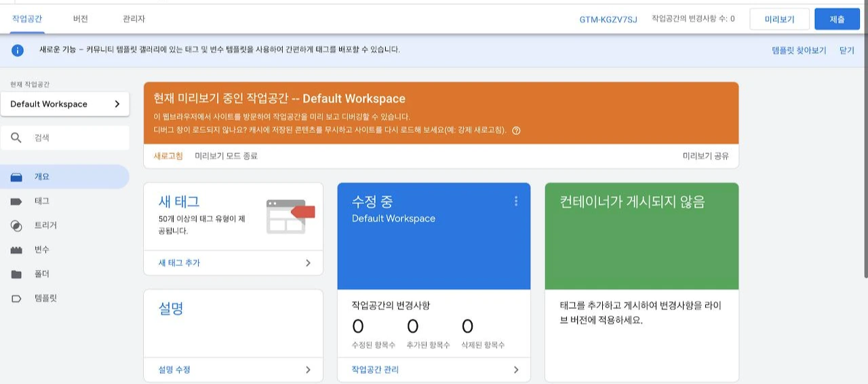Click the 트리거 trigger icon in sidebar
Viewport: 868px width, 384px height.
point(17,225)
